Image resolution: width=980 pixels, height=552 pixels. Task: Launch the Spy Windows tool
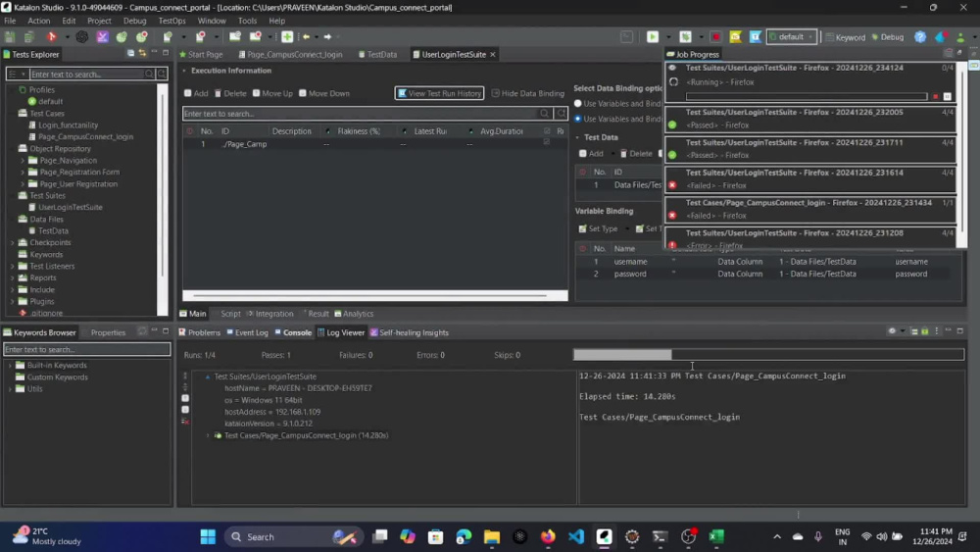point(235,37)
